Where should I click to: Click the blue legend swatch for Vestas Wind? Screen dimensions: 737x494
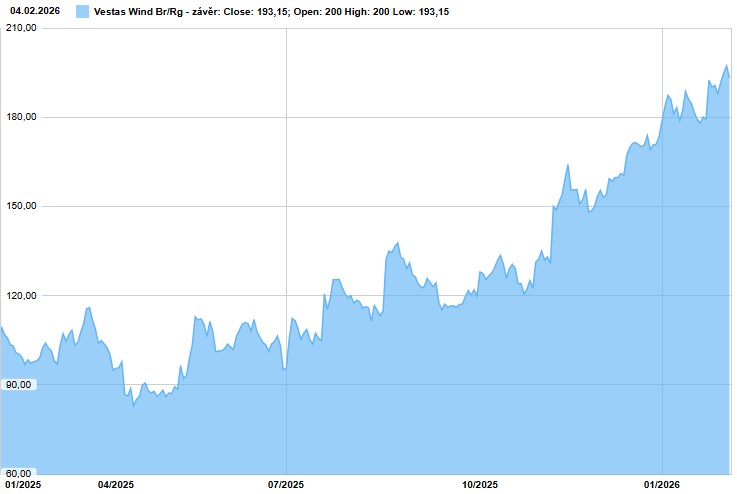tap(82, 11)
